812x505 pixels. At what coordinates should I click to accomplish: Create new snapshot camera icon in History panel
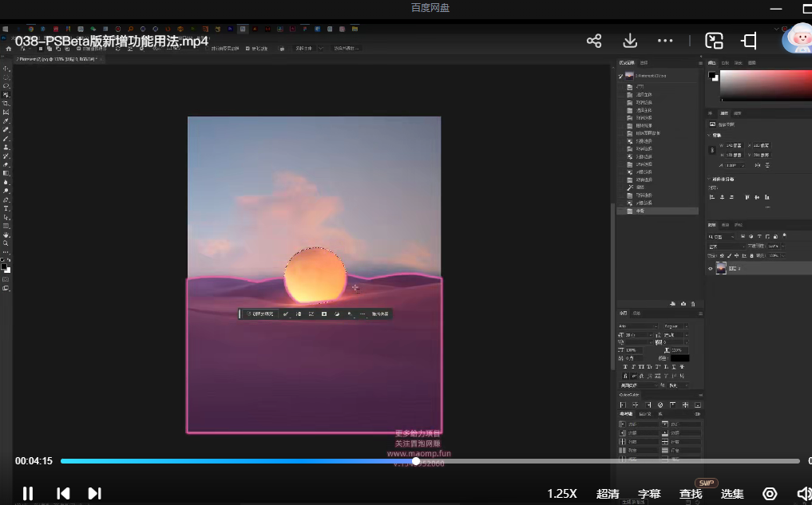pos(683,304)
